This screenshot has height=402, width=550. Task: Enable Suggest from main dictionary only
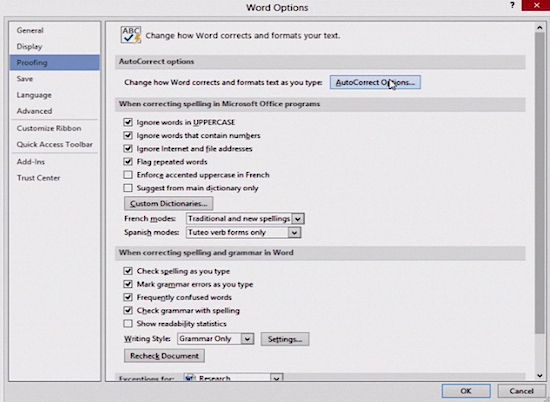coord(128,188)
